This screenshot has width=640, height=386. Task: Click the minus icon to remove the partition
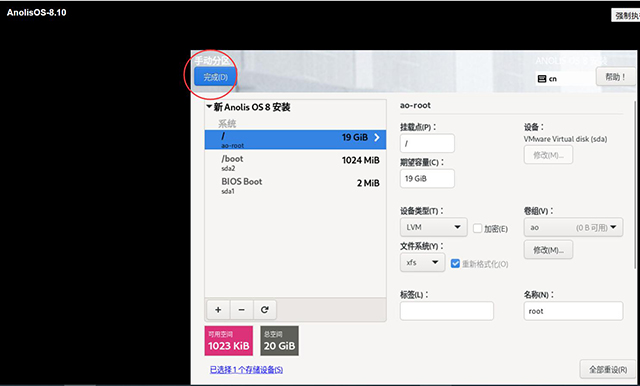(242, 310)
